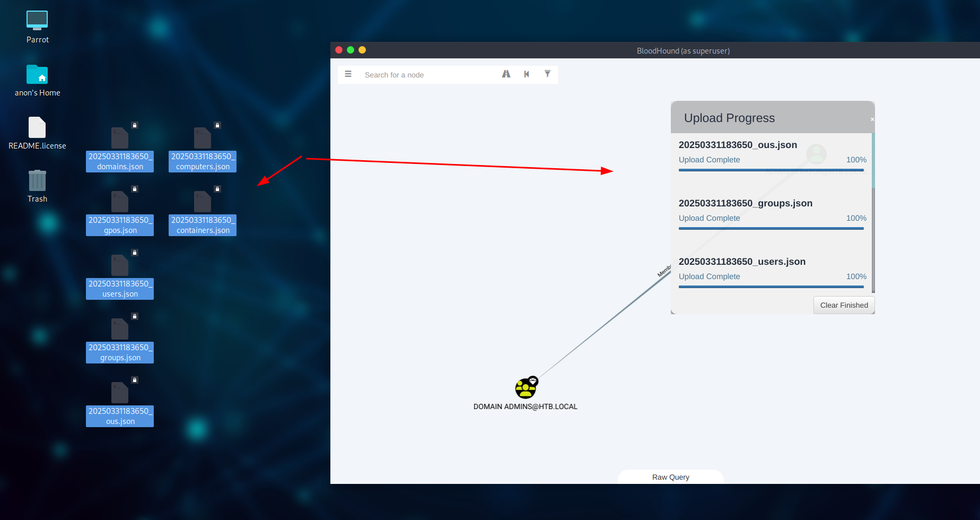Viewport: 980px width, 520px height.
Task: Click the Upload Progress list scrollbar
Action: click(x=873, y=239)
